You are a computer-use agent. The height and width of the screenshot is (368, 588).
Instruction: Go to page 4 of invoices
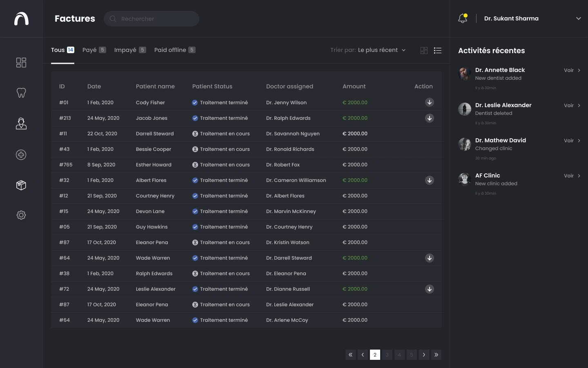pos(399,355)
